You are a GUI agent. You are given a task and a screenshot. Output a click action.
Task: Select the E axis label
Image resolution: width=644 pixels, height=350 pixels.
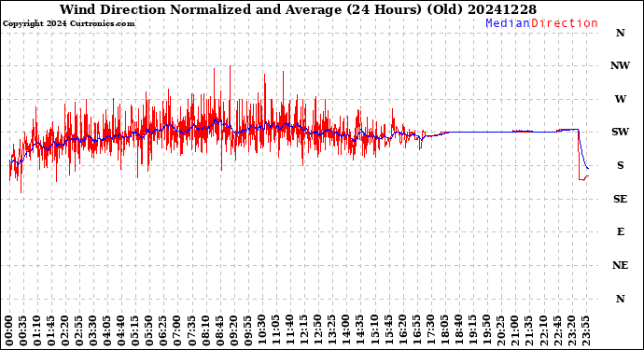point(620,231)
